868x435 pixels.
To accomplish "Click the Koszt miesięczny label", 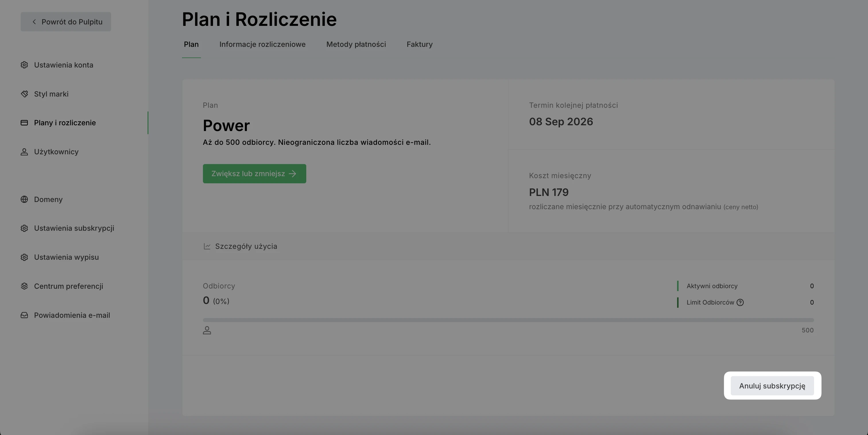I will tap(560, 176).
